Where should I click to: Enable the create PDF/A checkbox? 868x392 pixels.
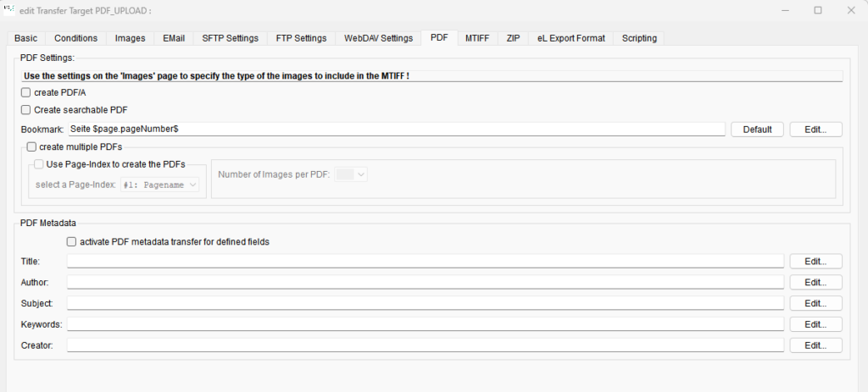25,93
